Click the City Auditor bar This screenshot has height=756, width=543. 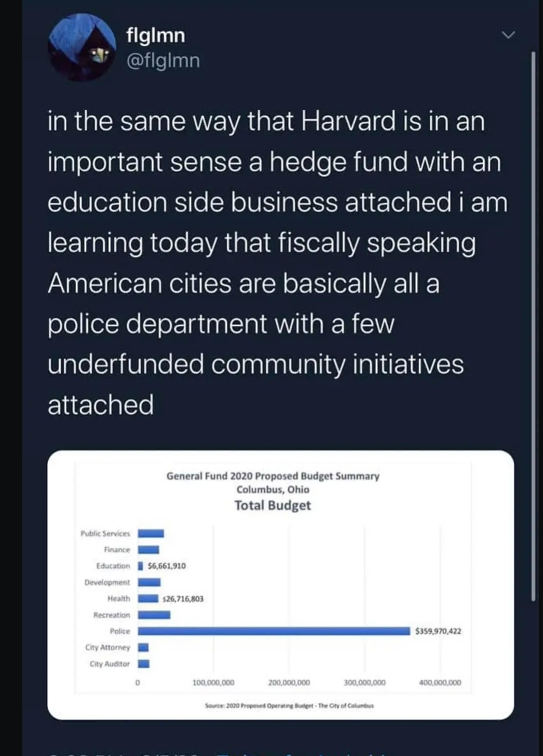coord(144,664)
